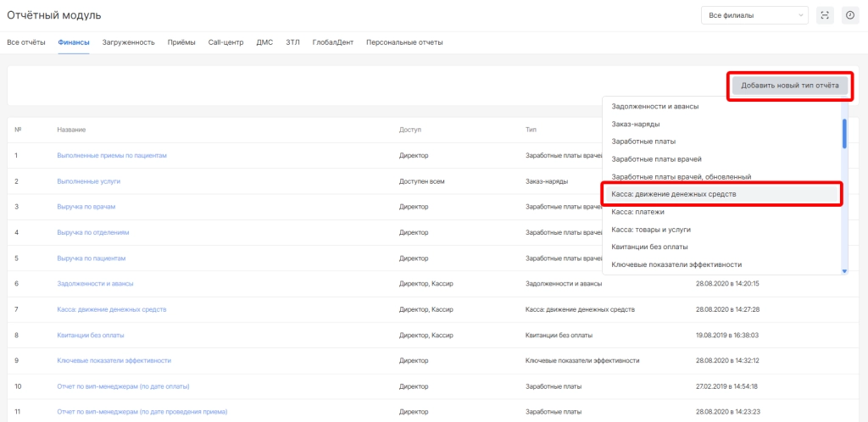Click the scan frame icon in header
The height and width of the screenshot is (422, 868).
825,15
